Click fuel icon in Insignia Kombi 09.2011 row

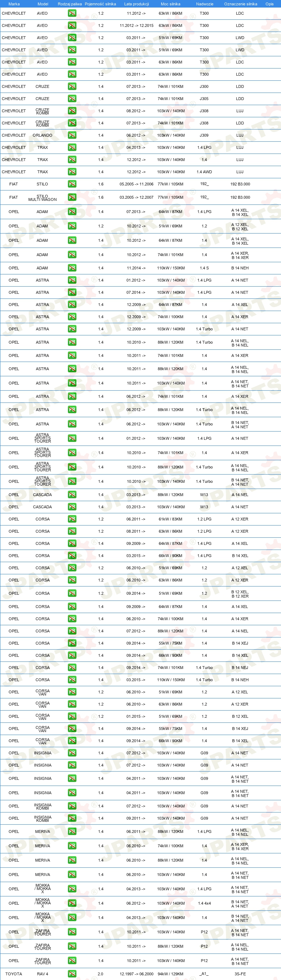coord(72,818)
